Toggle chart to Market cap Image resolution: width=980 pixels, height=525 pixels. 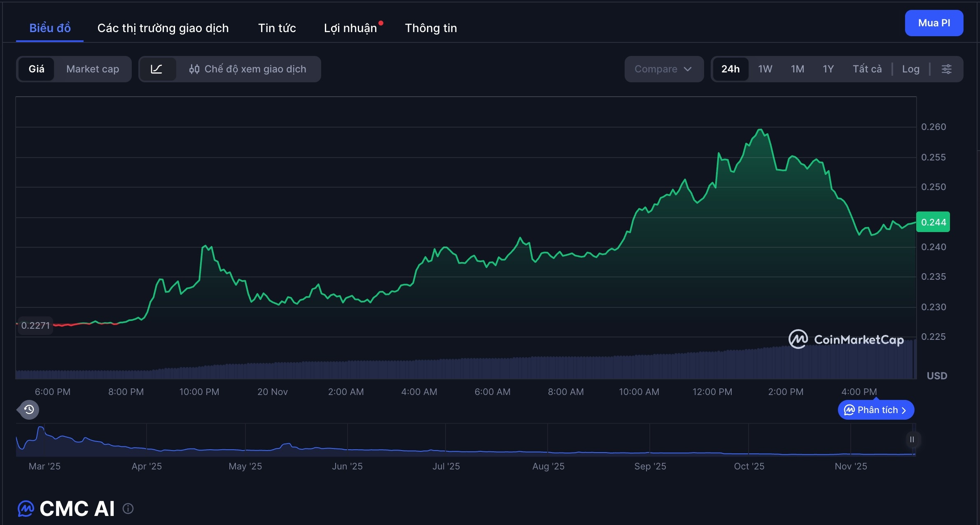(x=93, y=69)
